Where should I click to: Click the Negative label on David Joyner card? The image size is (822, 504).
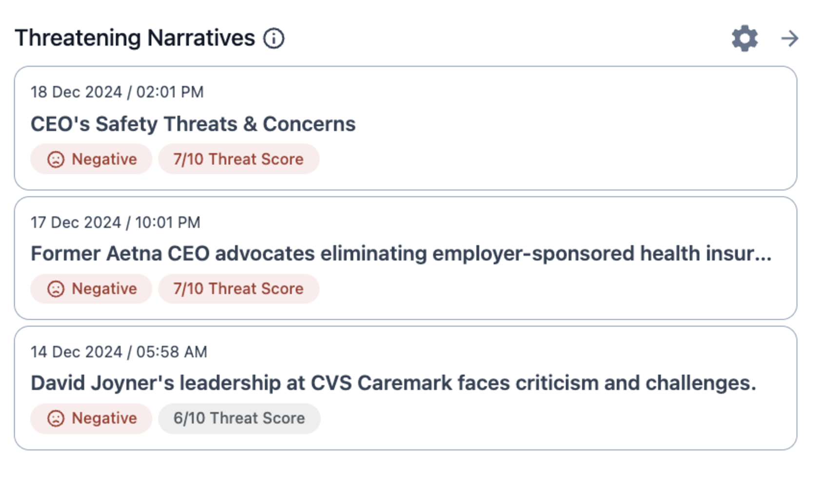pyautogui.click(x=104, y=419)
